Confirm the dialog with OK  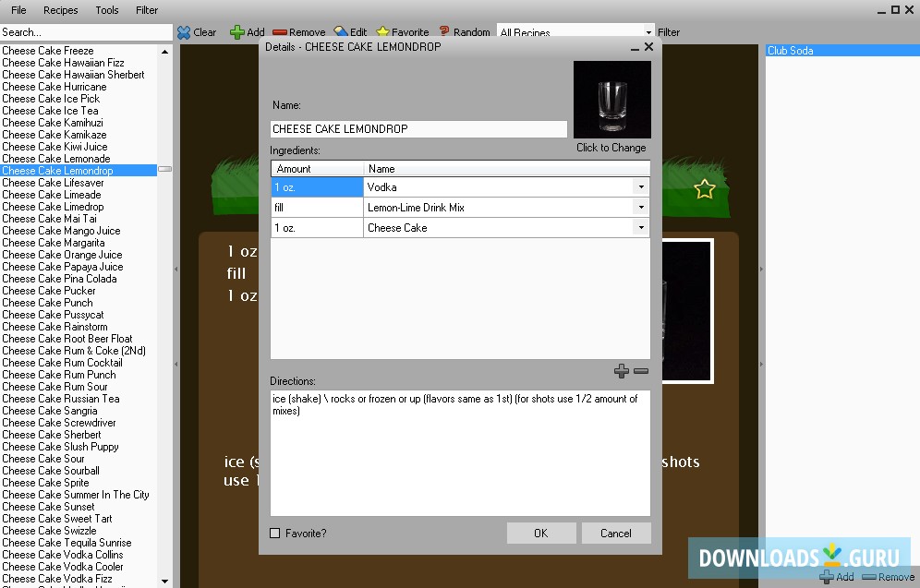[541, 533]
